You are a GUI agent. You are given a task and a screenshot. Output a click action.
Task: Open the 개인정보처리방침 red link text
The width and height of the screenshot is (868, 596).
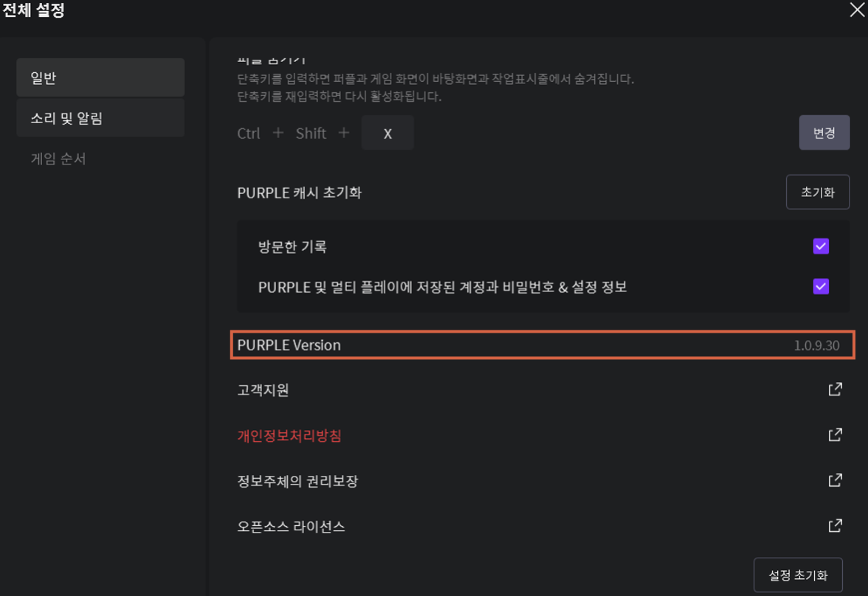coord(289,435)
